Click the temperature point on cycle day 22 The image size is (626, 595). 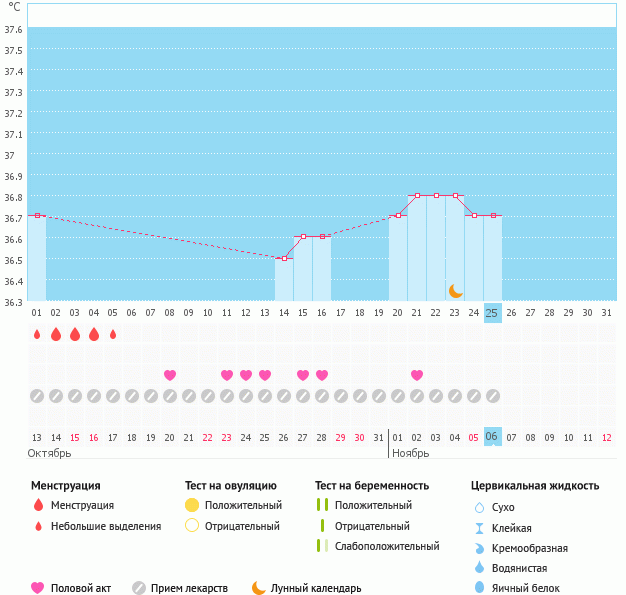[x=436, y=195]
